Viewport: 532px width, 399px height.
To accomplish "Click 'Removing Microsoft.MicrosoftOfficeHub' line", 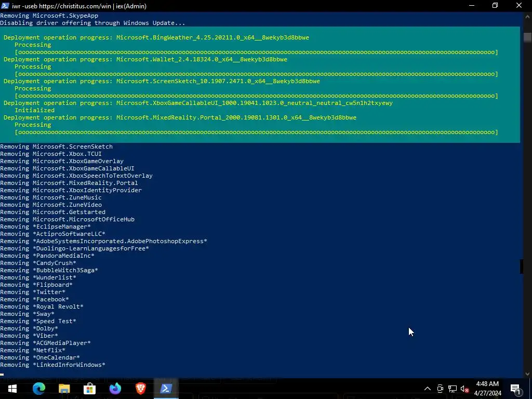I will click(67, 219).
